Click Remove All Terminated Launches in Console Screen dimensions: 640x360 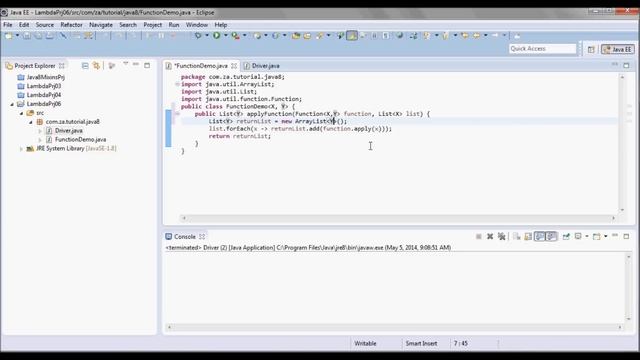(x=502, y=236)
